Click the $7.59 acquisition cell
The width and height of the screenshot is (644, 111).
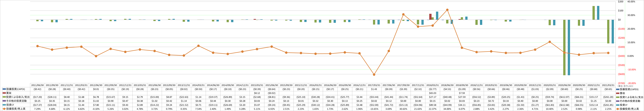(x=462, y=93)
